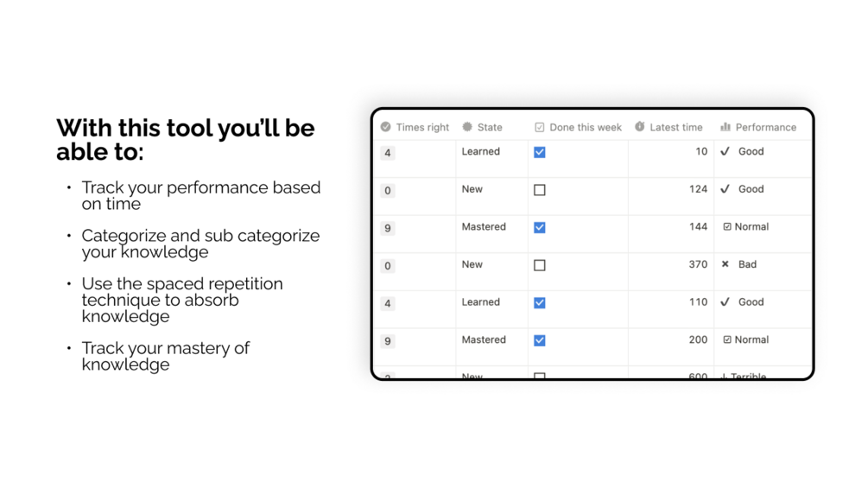
Task: Click the Learned state in the 110 row
Action: click(481, 302)
